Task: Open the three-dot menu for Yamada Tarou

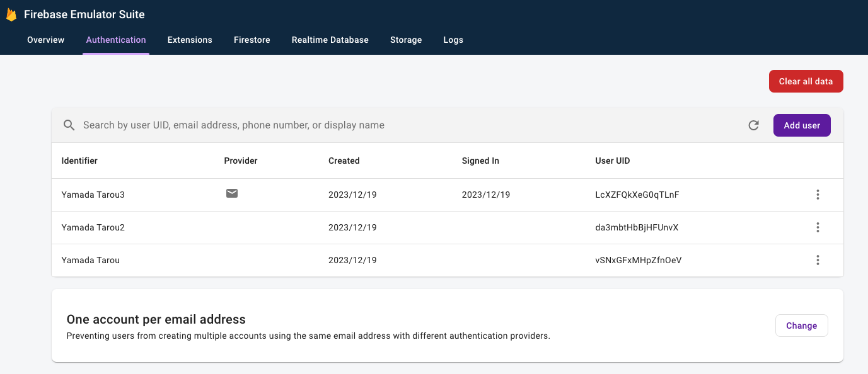Action: (x=818, y=260)
